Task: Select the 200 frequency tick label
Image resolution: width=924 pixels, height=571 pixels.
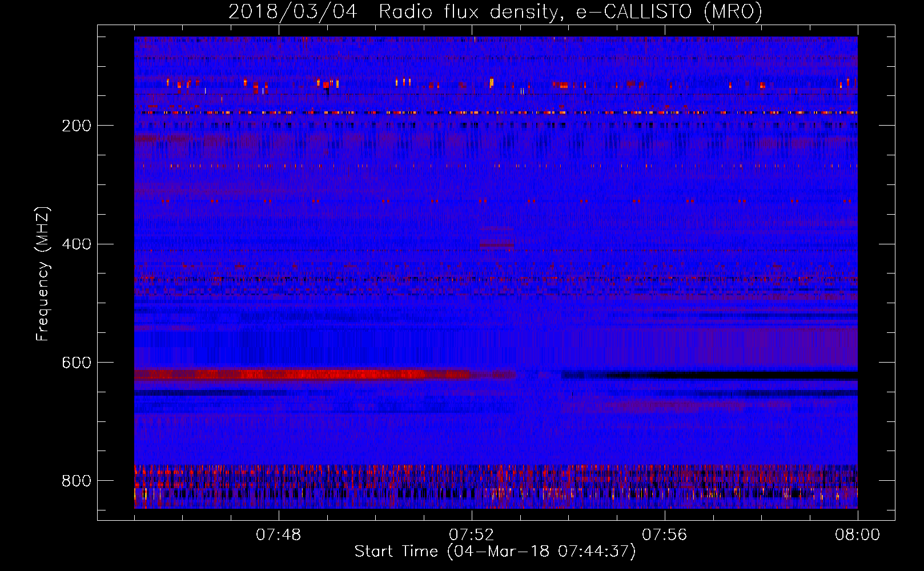Action: coord(77,126)
